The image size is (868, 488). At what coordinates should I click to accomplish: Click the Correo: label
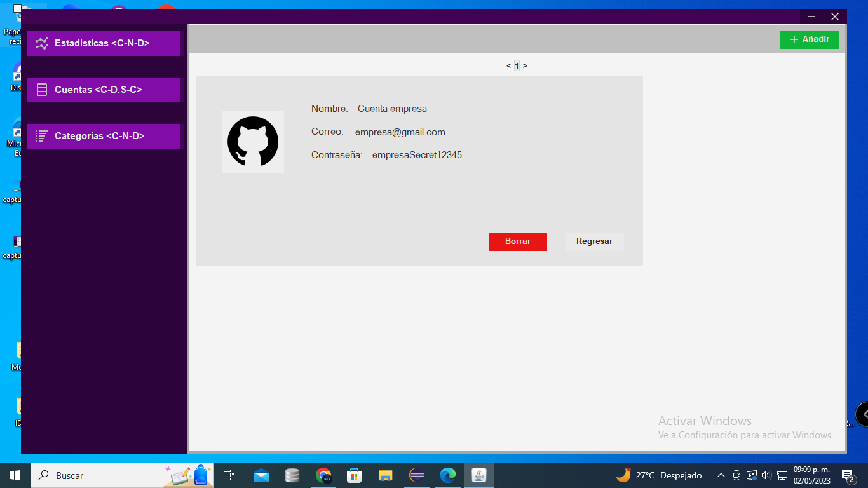coord(327,132)
